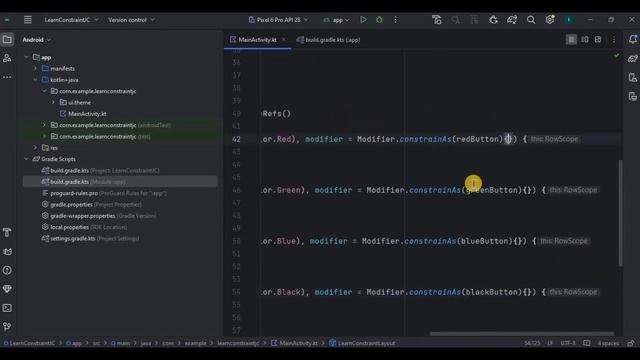
Task: Select build.gradle.kts project-level file
Action: click(x=100, y=171)
